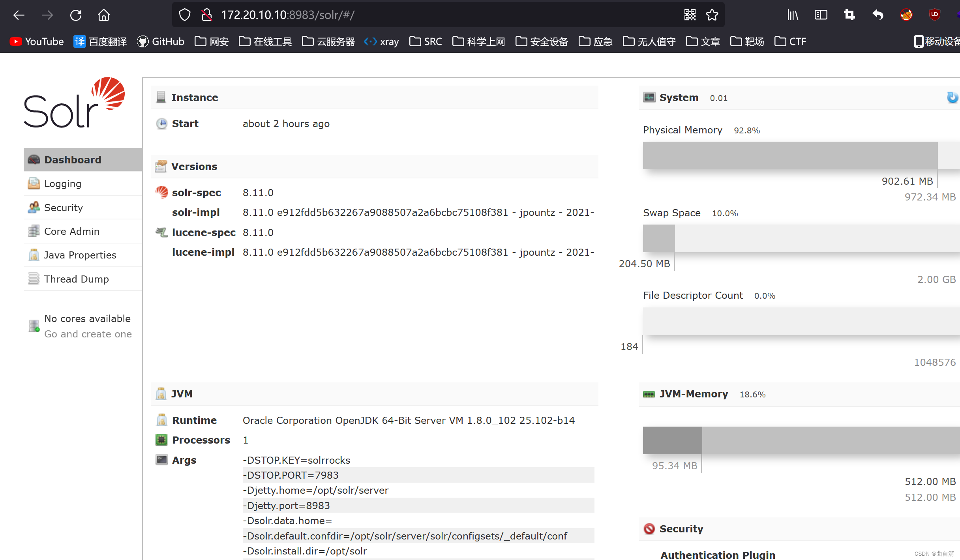960x560 pixels.
Task: Open the 安全设备 bookmark folder
Action: point(542,41)
